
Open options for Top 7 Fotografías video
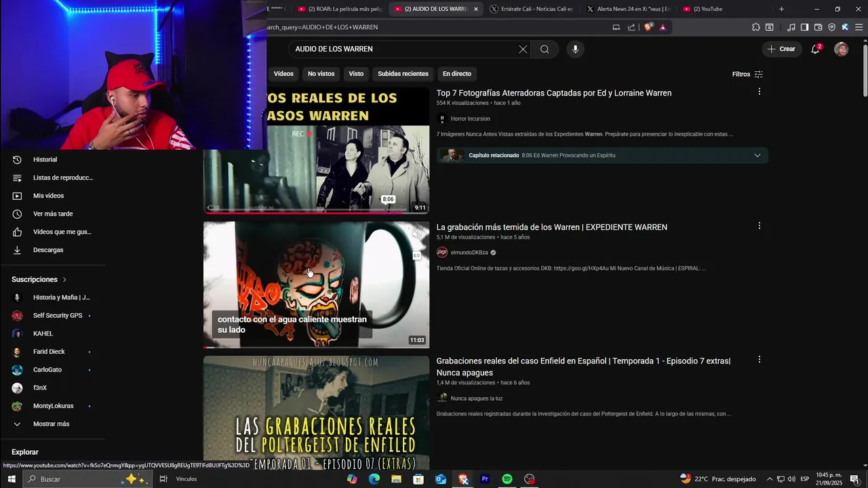click(x=759, y=91)
